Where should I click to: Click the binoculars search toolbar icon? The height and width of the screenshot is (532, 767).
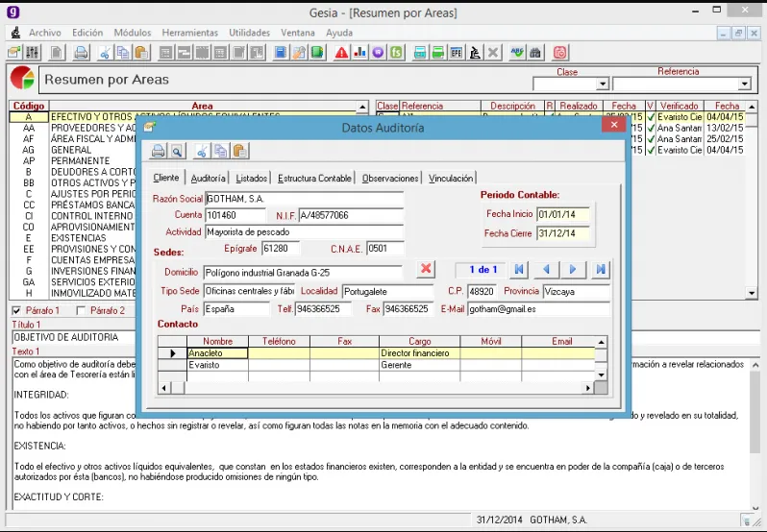tap(535, 52)
